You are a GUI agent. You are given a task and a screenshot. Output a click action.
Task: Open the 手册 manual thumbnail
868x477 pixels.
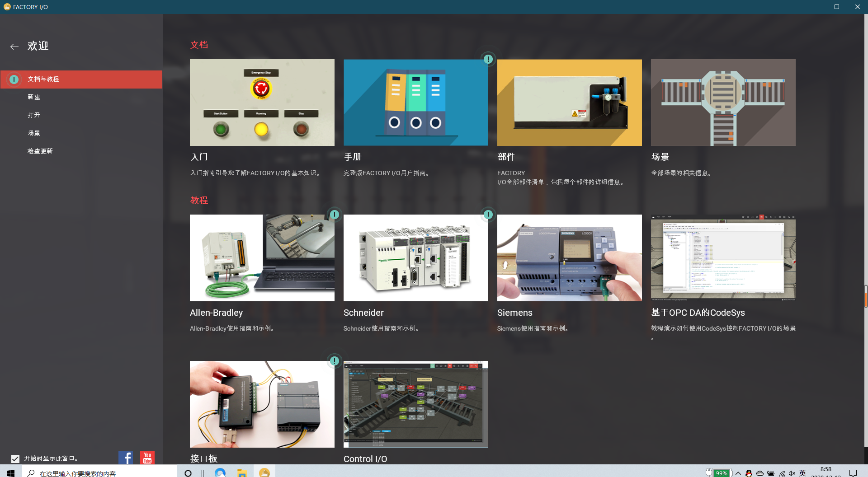(416, 103)
